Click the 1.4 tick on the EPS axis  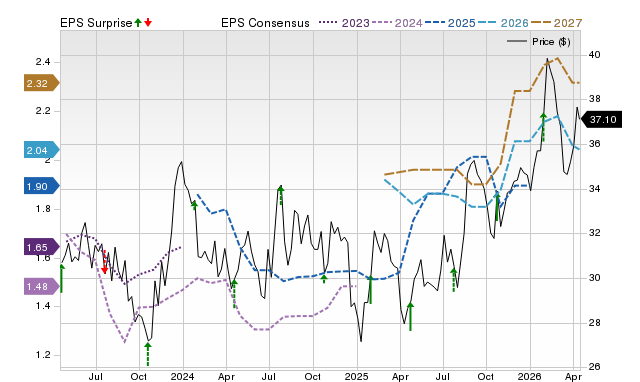pos(43,306)
